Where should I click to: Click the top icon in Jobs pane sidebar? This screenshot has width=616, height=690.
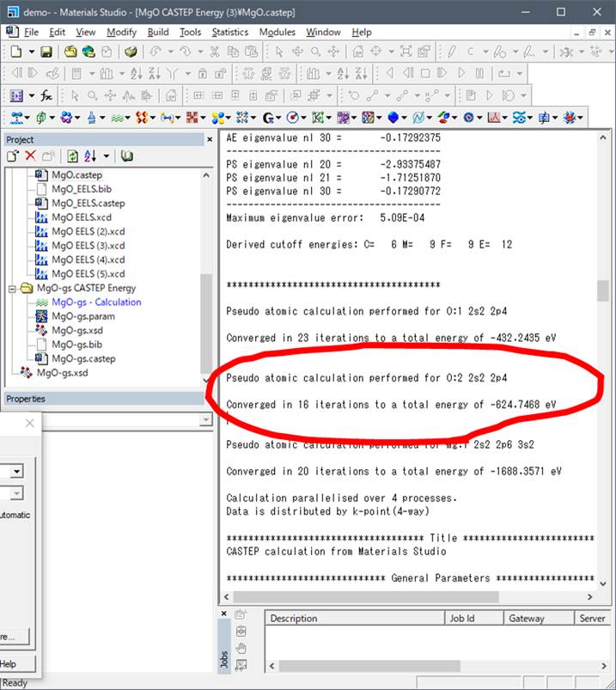pyautogui.click(x=241, y=614)
